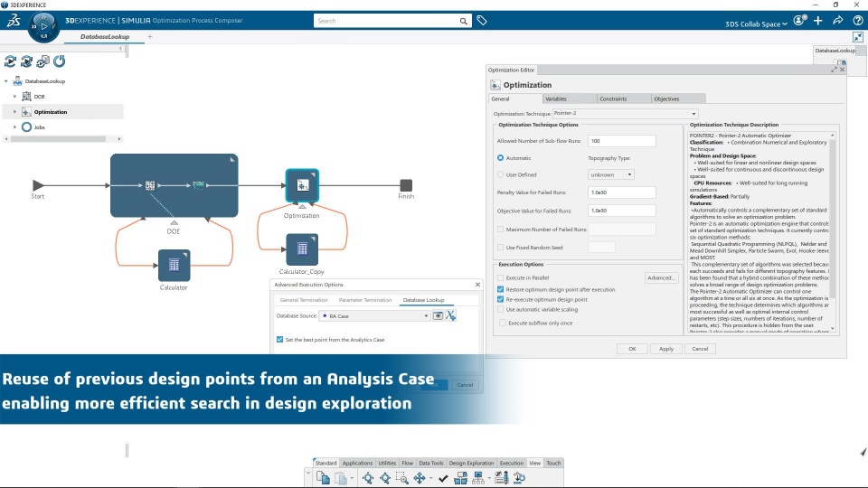Click Apply in Optimization Editor

click(x=666, y=349)
